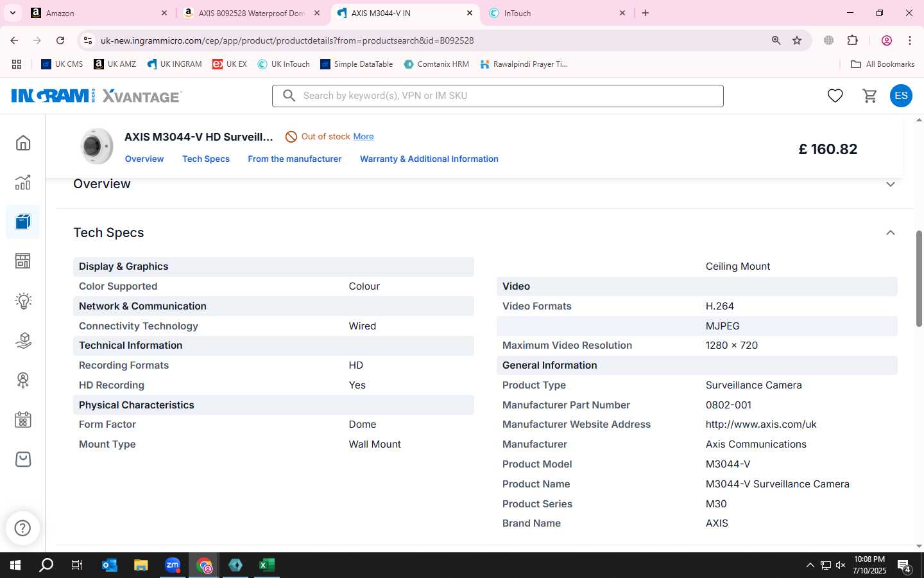This screenshot has width=924, height=578.
Task: Open the shopping bag sidebar icon
Action: click(x=23, y=459)
